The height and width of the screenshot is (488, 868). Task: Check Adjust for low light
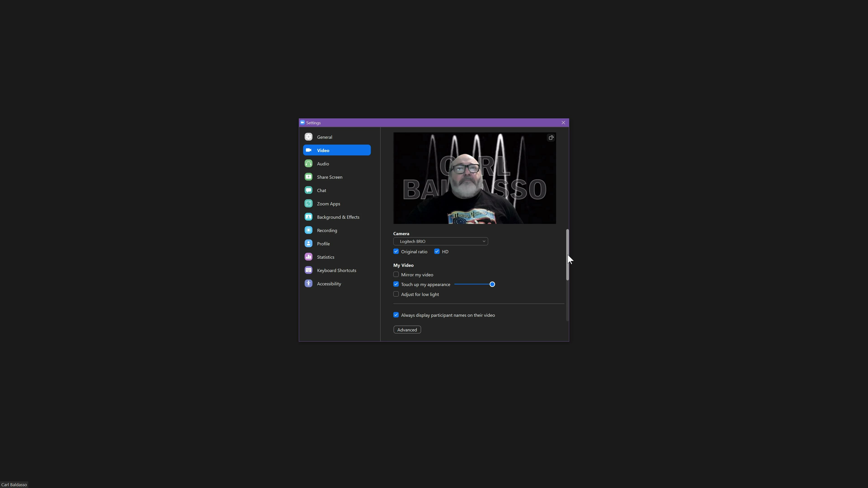point(396,294)
